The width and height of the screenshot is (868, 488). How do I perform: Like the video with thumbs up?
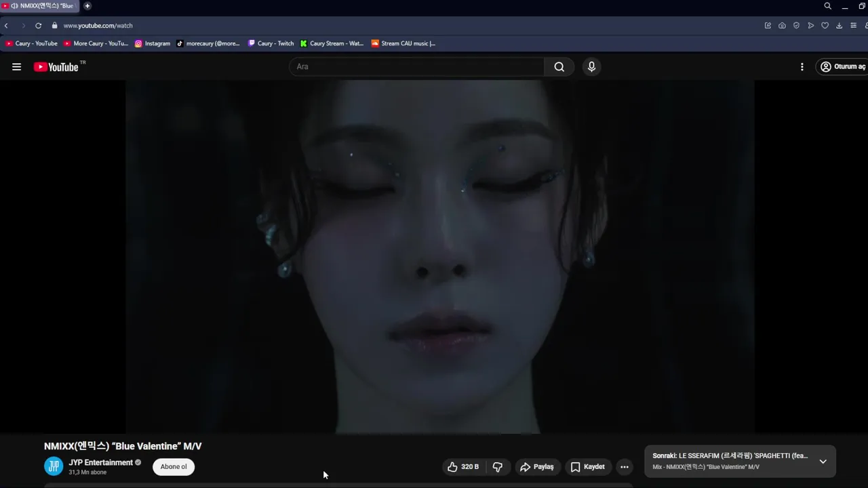coord(463,467)
